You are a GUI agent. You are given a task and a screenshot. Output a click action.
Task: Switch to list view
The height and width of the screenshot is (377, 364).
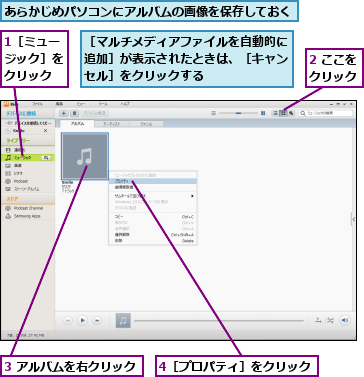(x=275, y=113)
